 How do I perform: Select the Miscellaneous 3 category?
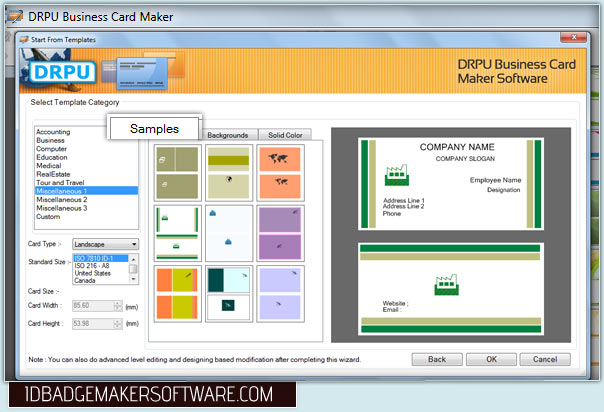tap(62, 208)
